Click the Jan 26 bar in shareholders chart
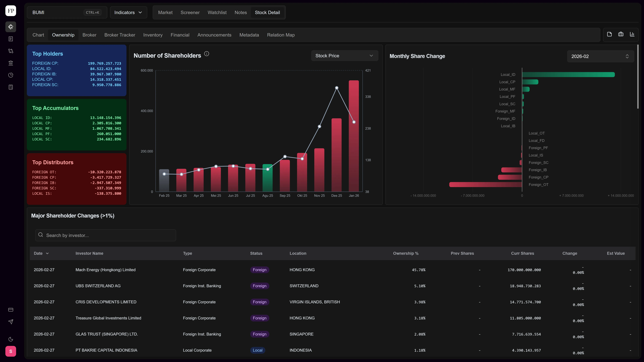 (x=354, y=136)
